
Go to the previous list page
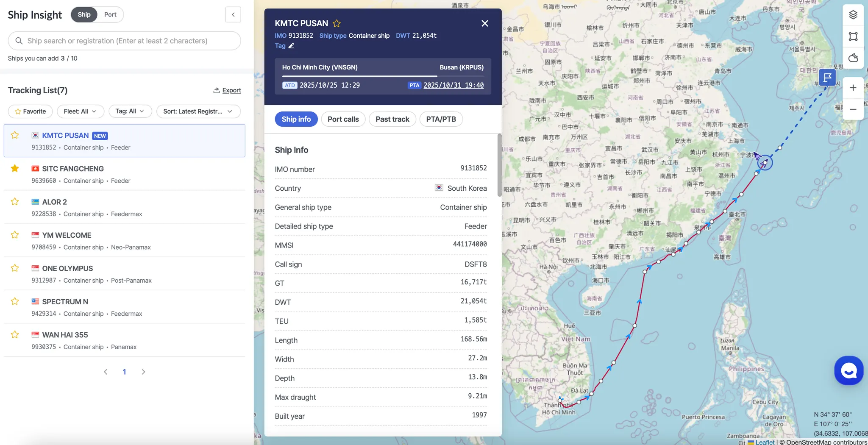[106, 372]
